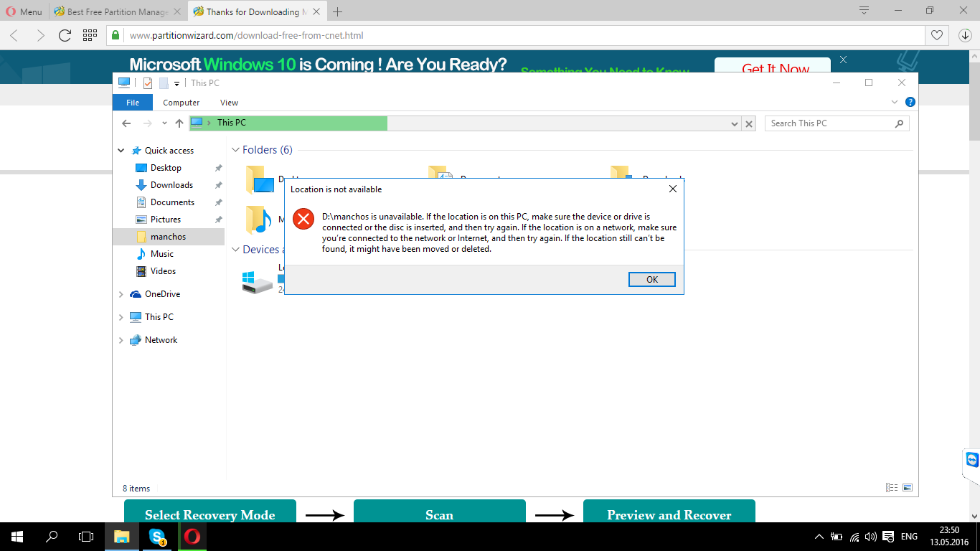Collapse the Devices group header
Screen dimensions: 980x551
(x=235, y=250)
